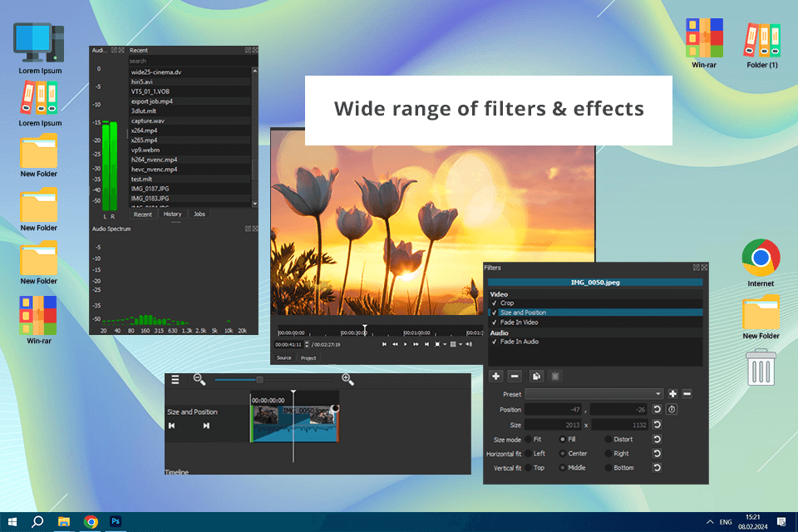This screenshot has height=532, width=798.
Task: Switch to the History tab
Action: tap(173, 214)
